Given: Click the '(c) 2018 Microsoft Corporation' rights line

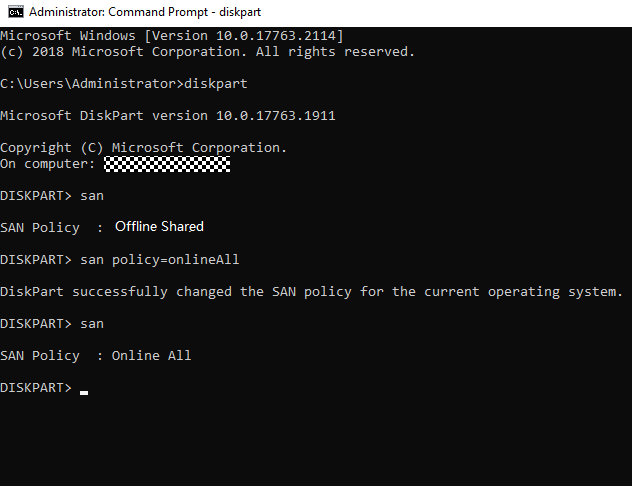Looking at the screenshot, I should pos(207,52).
